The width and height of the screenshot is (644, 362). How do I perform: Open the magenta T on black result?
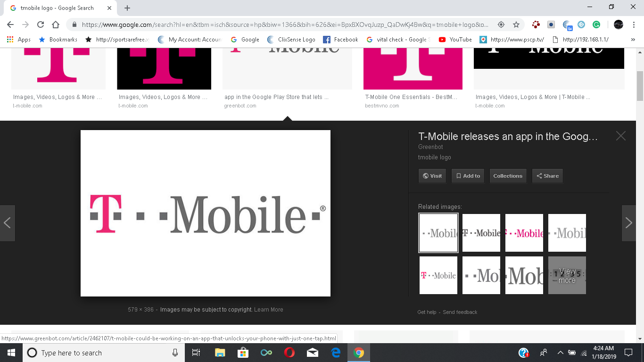point(164,69)
